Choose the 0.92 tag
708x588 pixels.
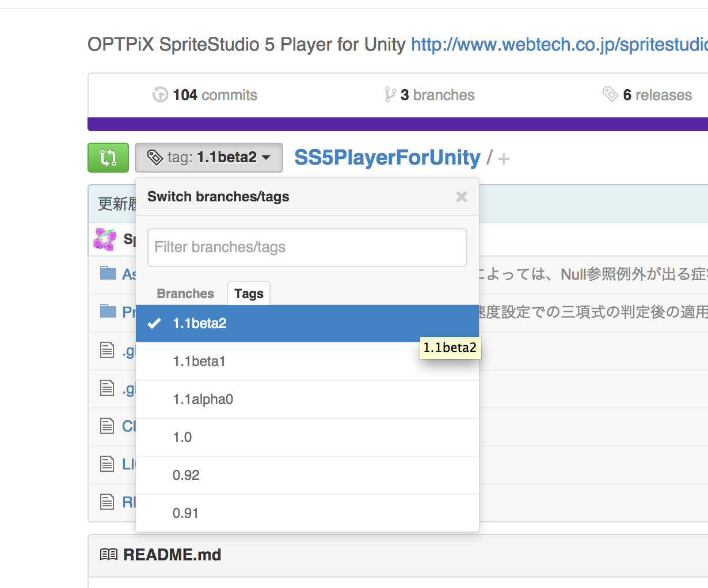coord(307,475)
